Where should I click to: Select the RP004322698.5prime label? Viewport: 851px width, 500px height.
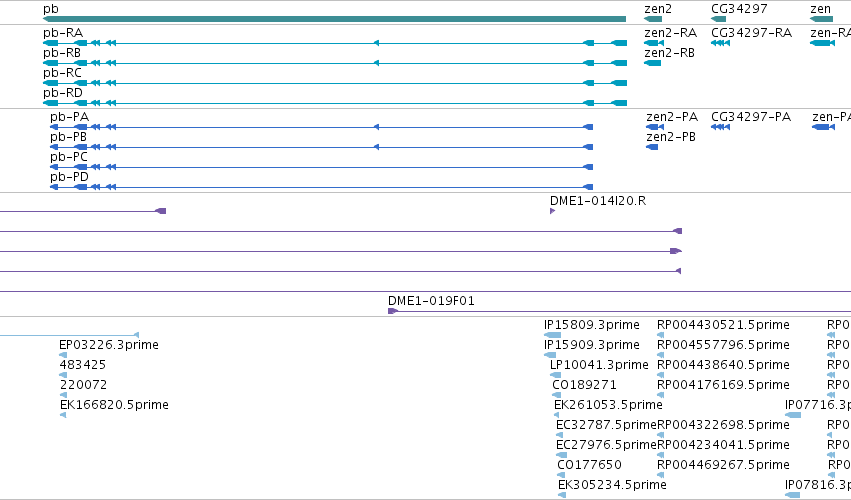click(723, 425)
